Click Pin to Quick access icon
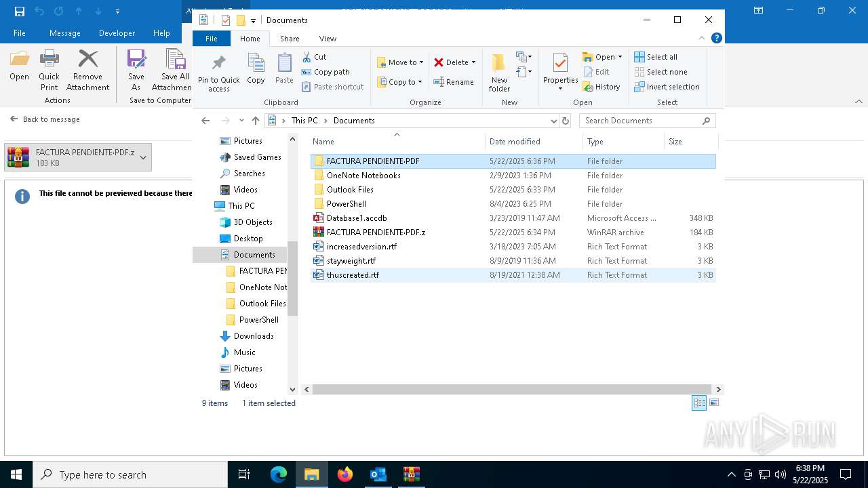 pyautogui.click(x=218, y=64)
